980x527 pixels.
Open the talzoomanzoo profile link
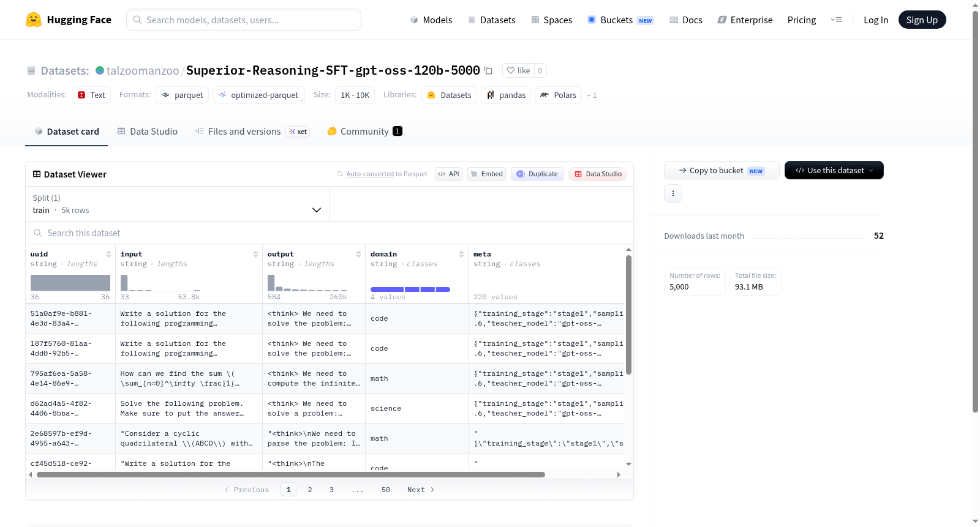[x=143, y=70]
